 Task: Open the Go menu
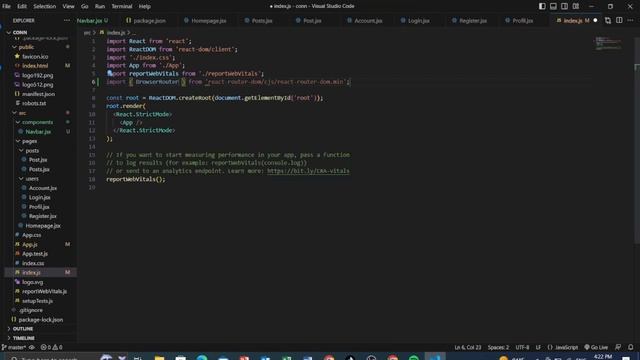click(84, 6)
